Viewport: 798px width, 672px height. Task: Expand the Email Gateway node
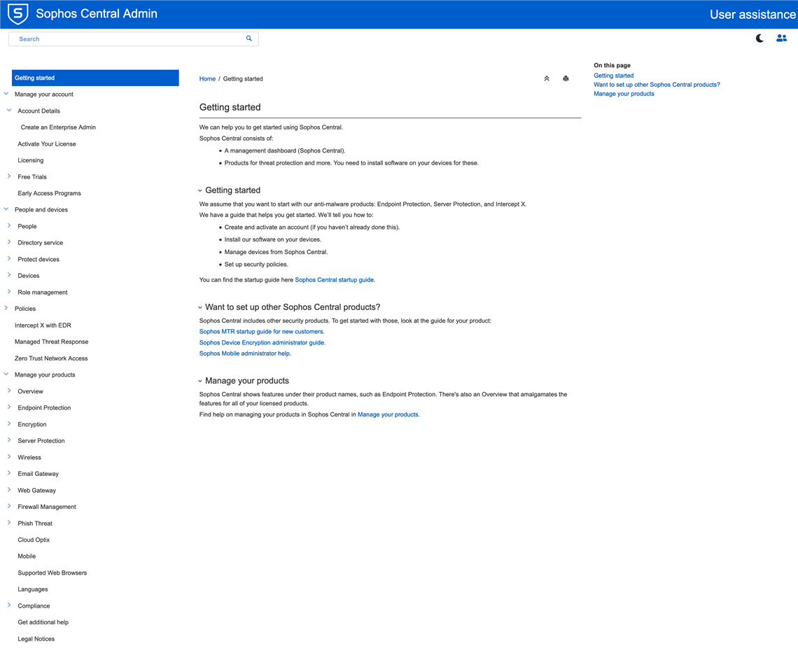[x=9, y=473]
